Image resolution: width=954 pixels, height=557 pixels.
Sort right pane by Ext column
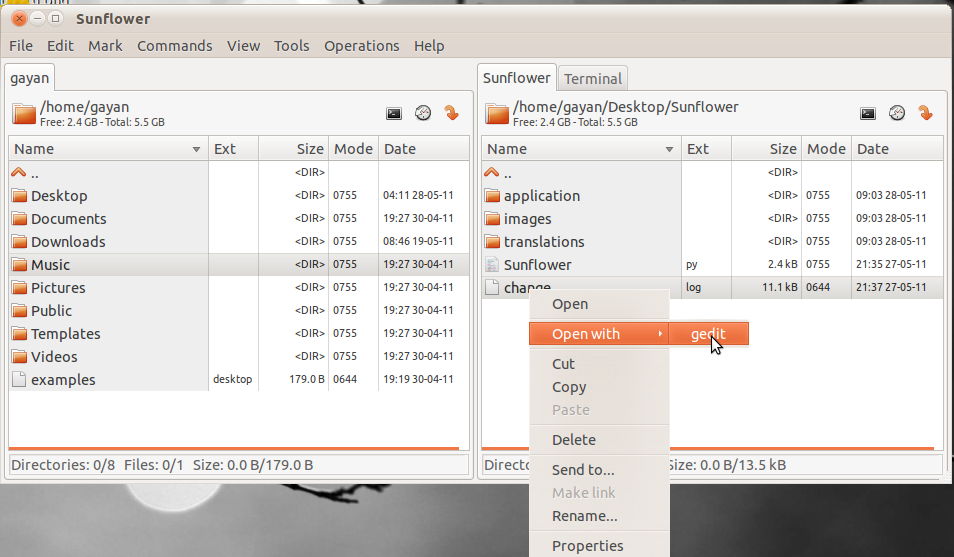[x=706, y=149]
